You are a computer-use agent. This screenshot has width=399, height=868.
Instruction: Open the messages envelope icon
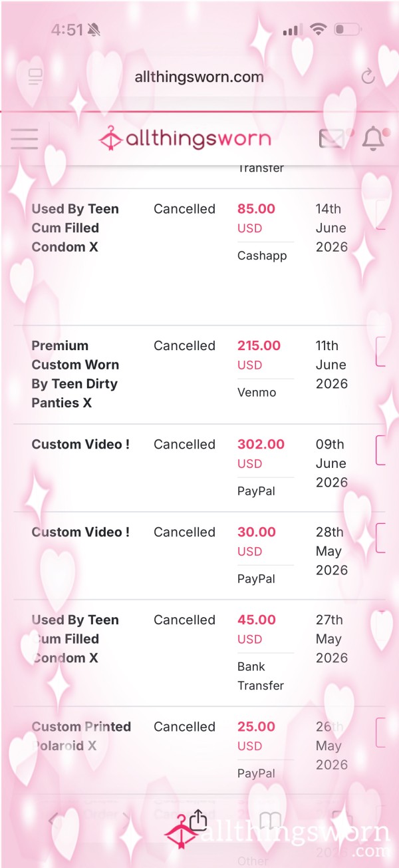[x=332, y=138]
